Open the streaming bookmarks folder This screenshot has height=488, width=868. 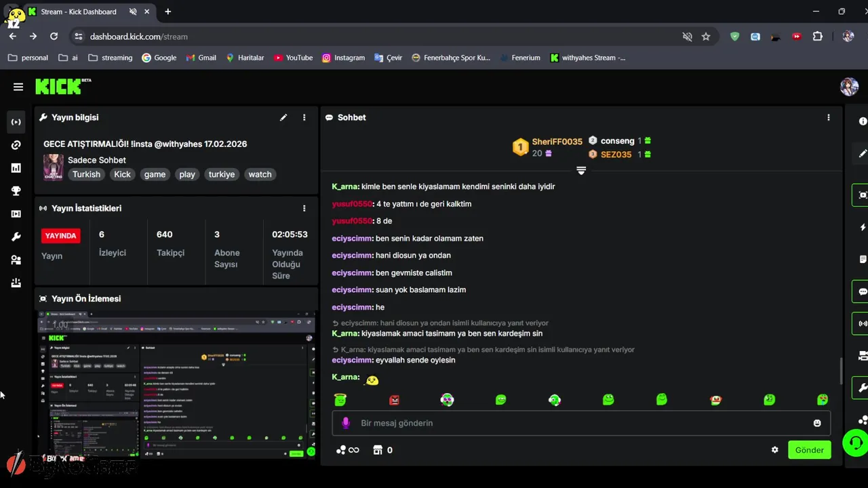click(x=111, y=58)
